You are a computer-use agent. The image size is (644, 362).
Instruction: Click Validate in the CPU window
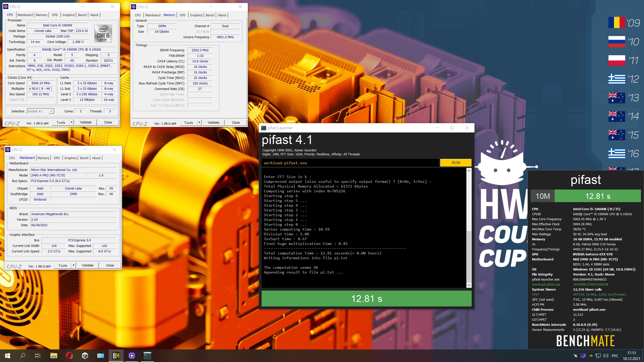coord(86,122)
